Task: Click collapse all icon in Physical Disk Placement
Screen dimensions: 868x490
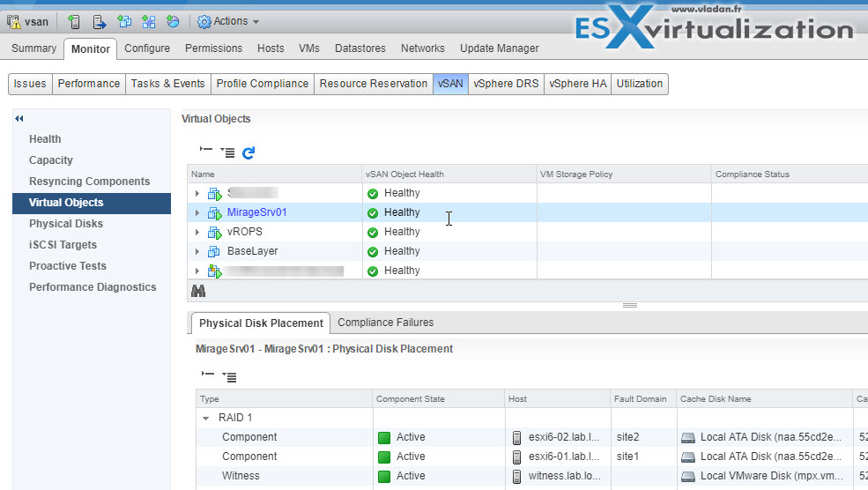Action: point(208,375)
